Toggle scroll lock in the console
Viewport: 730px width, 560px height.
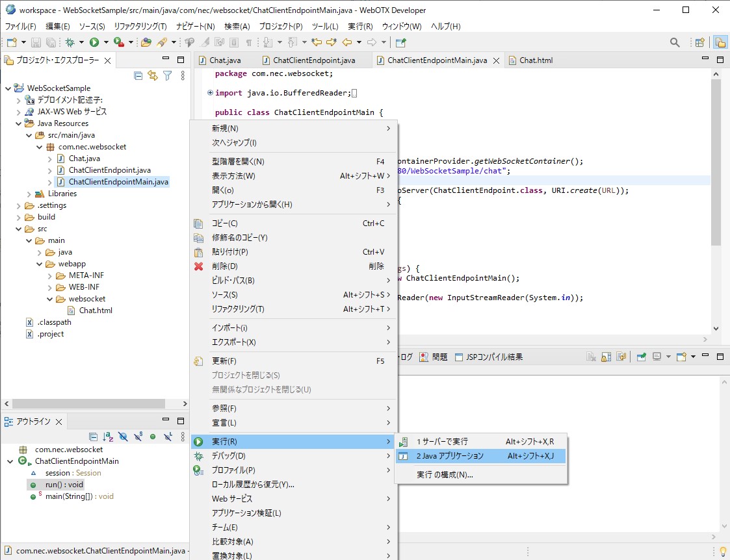click(x=605, y=356)
